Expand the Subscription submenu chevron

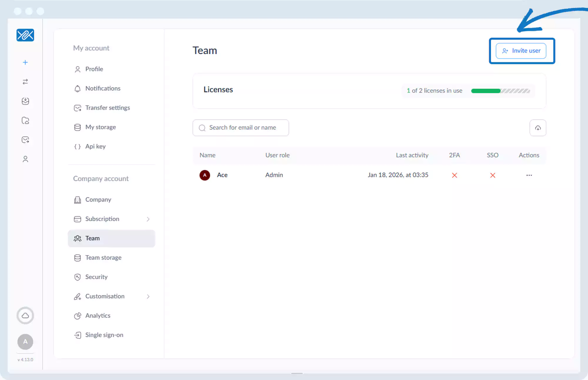pyautogui.click(x=148, y=219)
